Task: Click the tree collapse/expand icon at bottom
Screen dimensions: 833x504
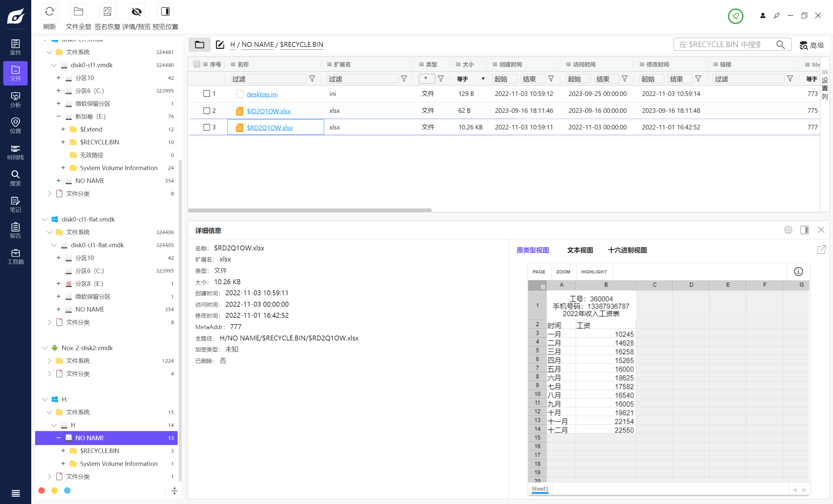Action: 174,490
